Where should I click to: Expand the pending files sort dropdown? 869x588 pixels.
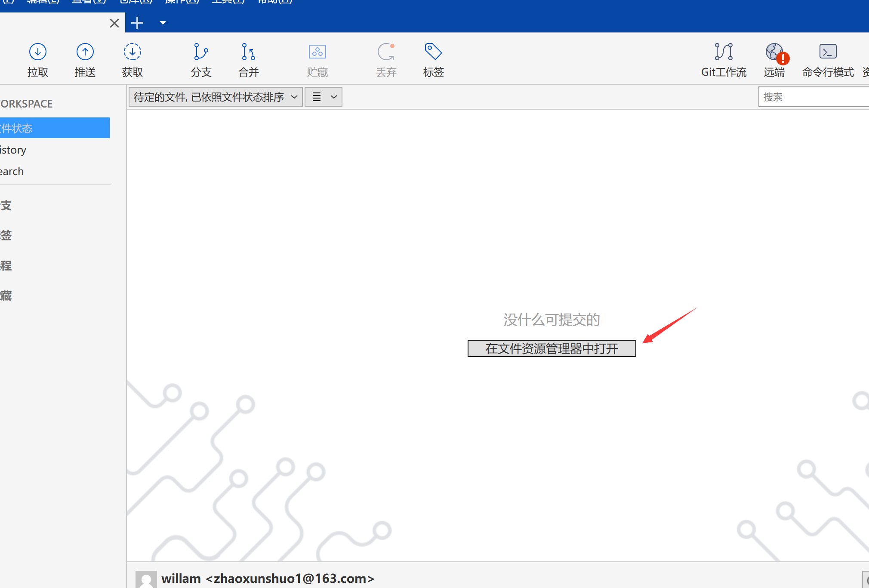pyautogui.click(x=216, y=97)
